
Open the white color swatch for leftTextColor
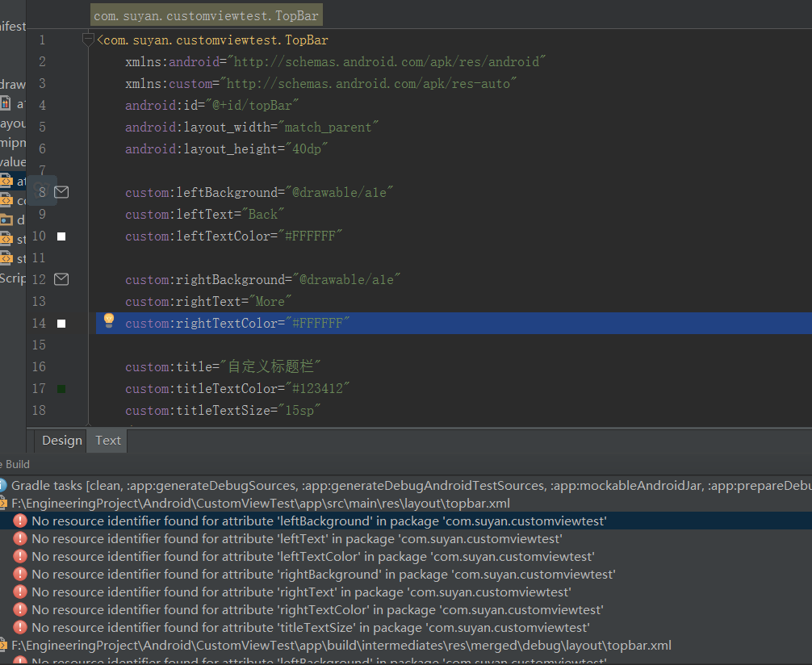click(61, 236)
